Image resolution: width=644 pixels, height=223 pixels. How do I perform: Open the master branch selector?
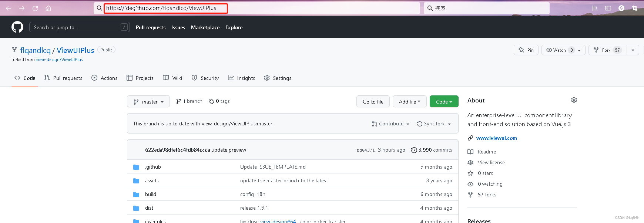pyautogui.click(x=148, y=102)
